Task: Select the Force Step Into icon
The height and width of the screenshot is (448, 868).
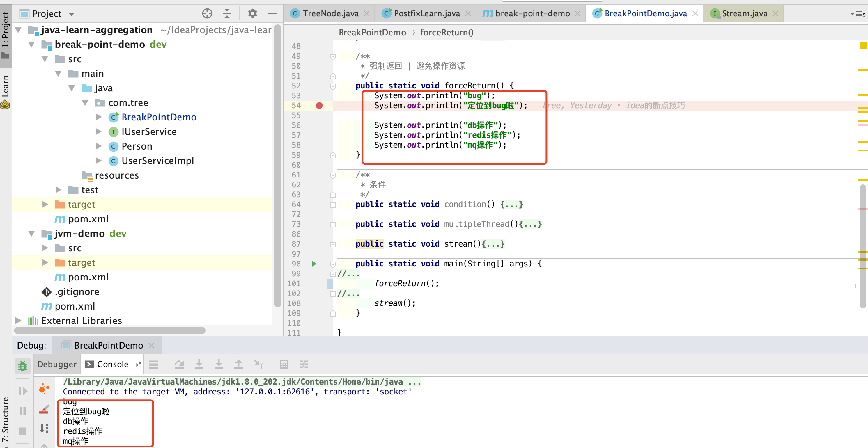Action: pyautogui.click(x=219, y=364)
